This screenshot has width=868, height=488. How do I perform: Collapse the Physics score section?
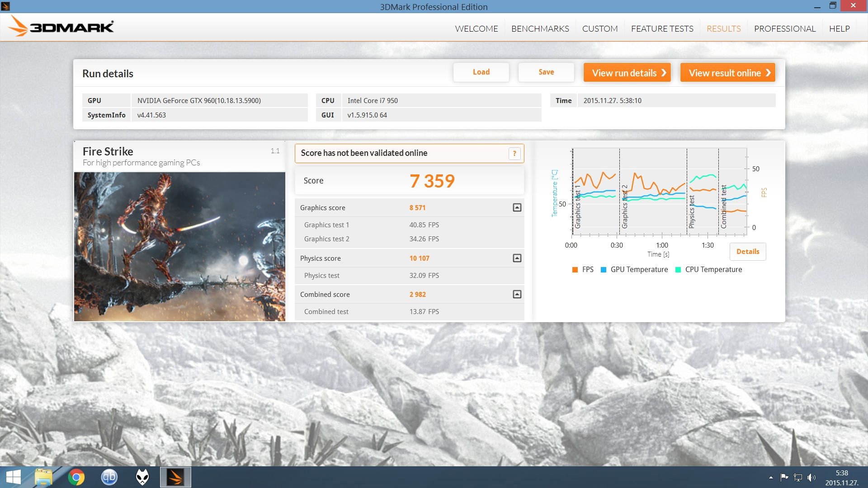(517, 258)
